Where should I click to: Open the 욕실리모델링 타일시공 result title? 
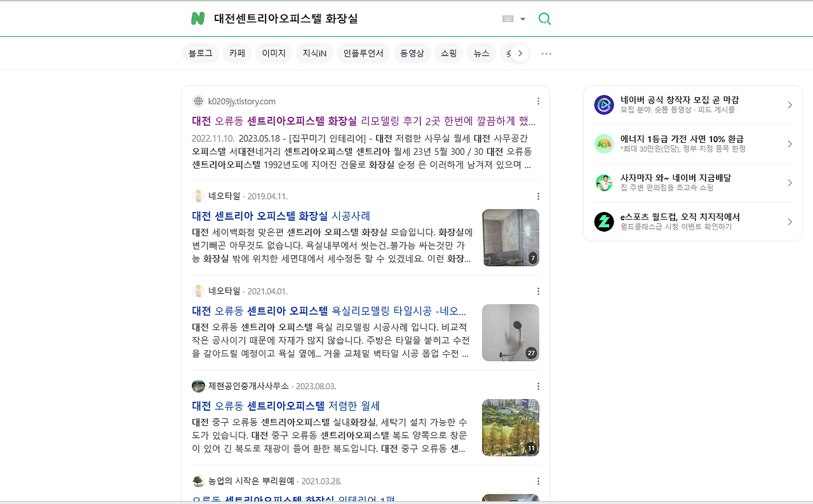tap(329, 311)
